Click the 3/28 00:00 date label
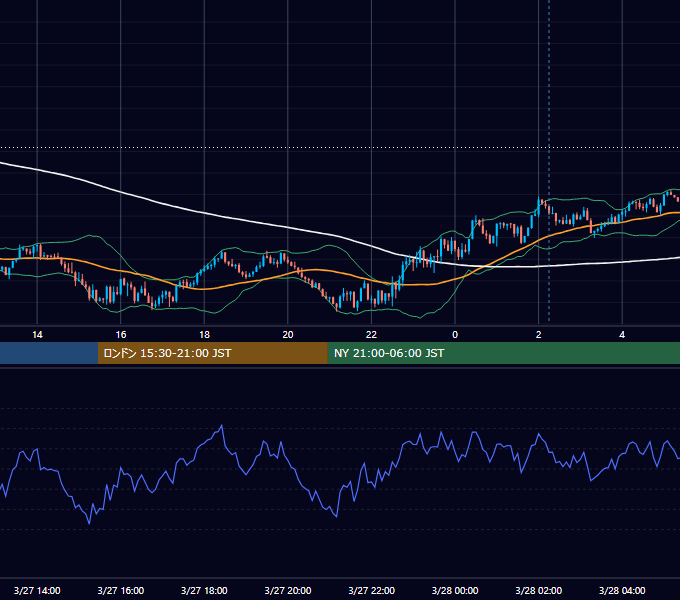 coord(455,590)
